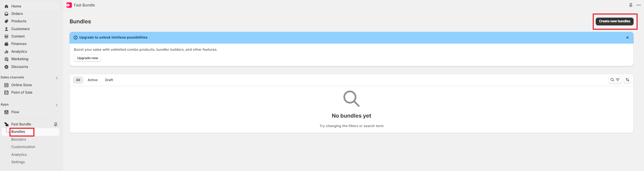Image resolution: width=644 pixels, height=171 pixels.
Task: Click the Products tag icon
Action: [6, 21]
